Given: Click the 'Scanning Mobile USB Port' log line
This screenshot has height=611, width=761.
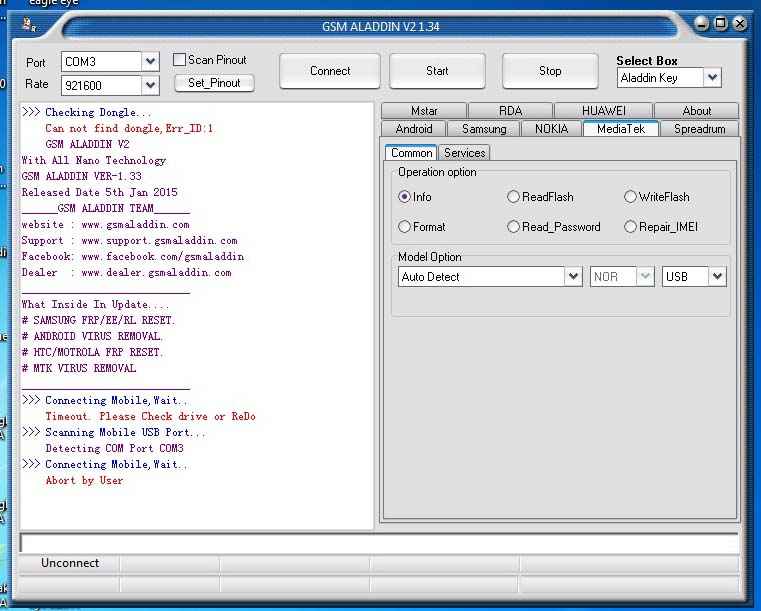Looking at the screenshot, I should point(114,432).
